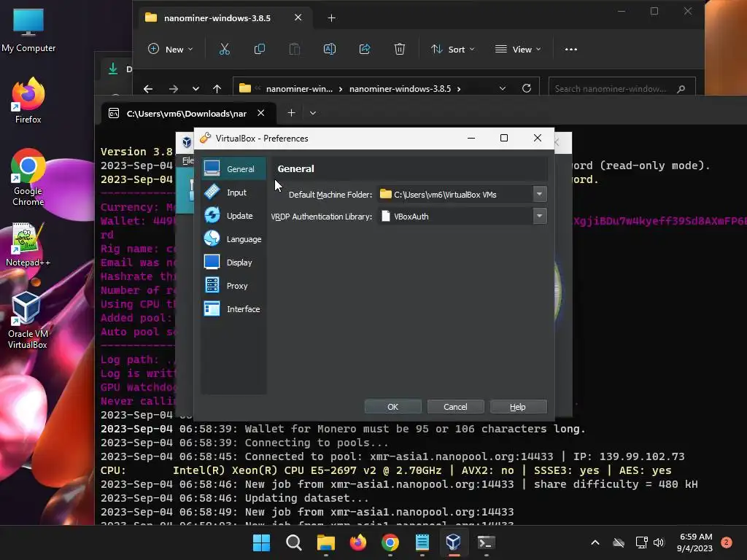747x560 pixels.
Task: Open Firefox from taskbar
Action: click(x=357, y=542)
